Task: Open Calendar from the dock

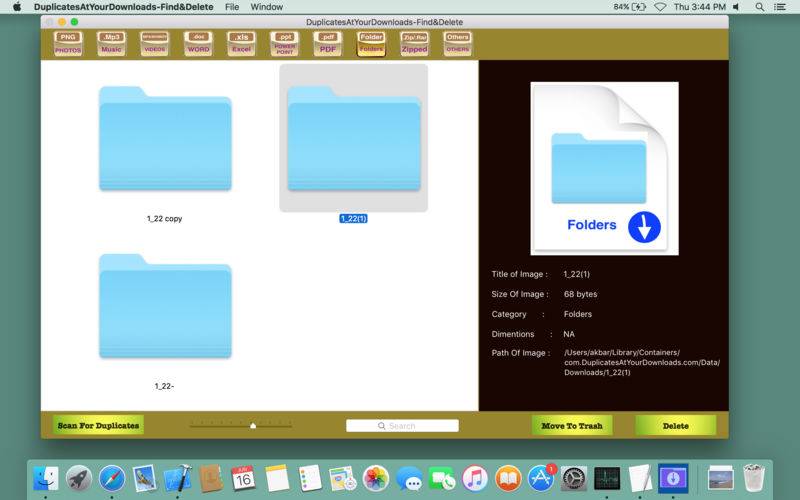Action: (243, 479)
